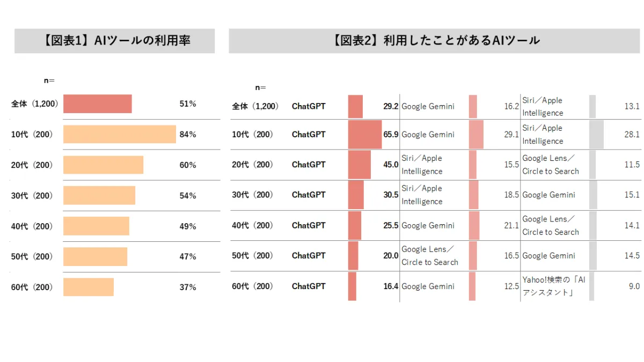Click the 全体 ChatGPT label in chart 2
This screenshot has height=362, width=644.
pos(309,106)
